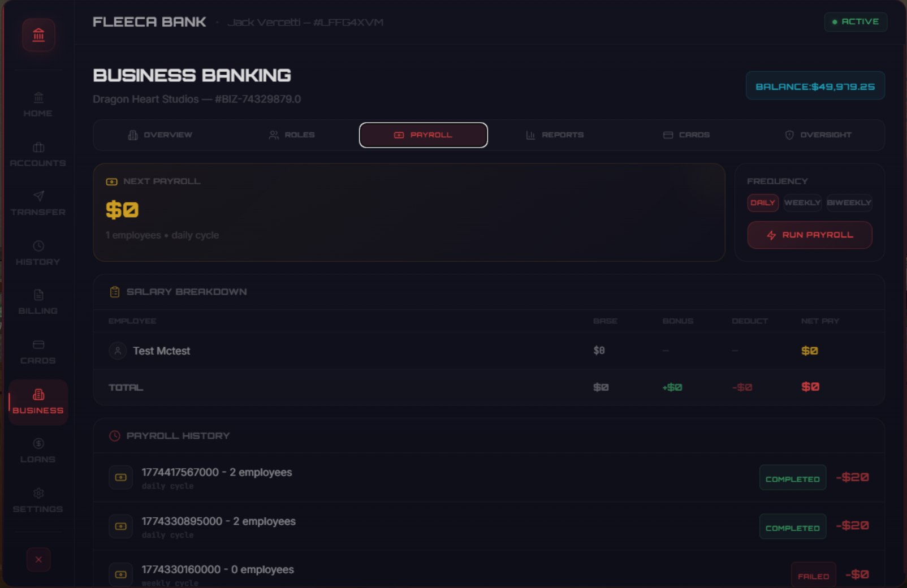This screenshot has height=588, width=907.
Task: Click the Completed badge for payroll 1774330895000
Action: tap(793, 526)
